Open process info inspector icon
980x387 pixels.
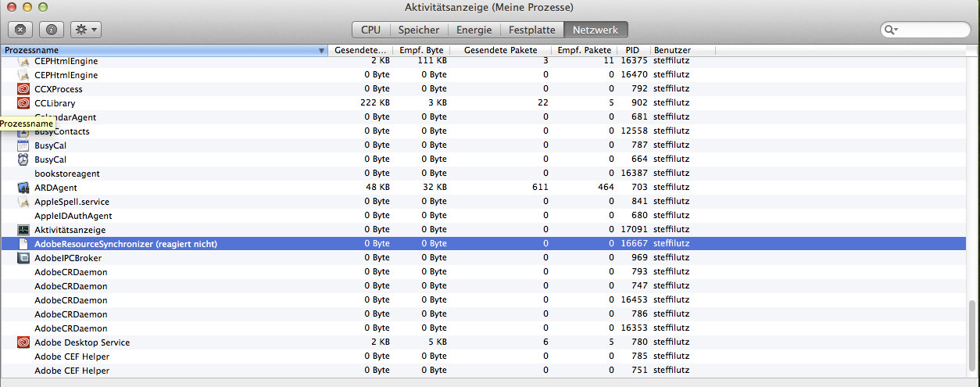click(x=52, y=30)
